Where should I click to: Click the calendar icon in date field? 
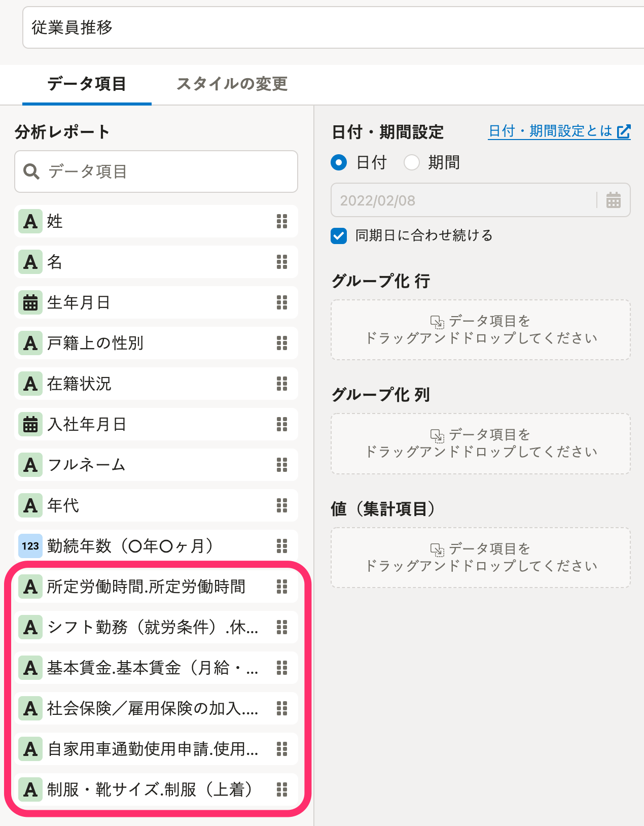coord(614,200)
